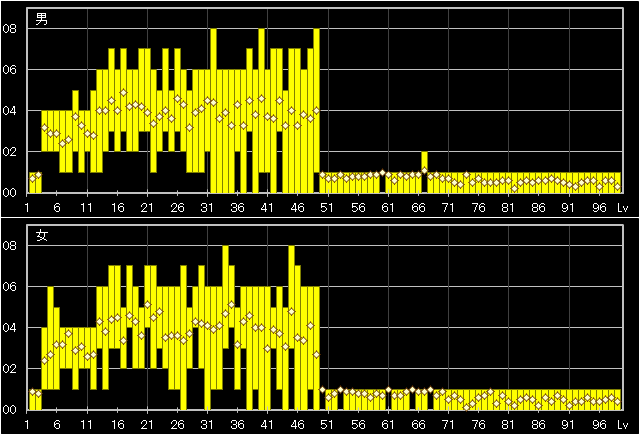This screenshot has height=435, width=640.
Task: Click x-axis label 81 under the 男 chart
Action: click(508, 208)
